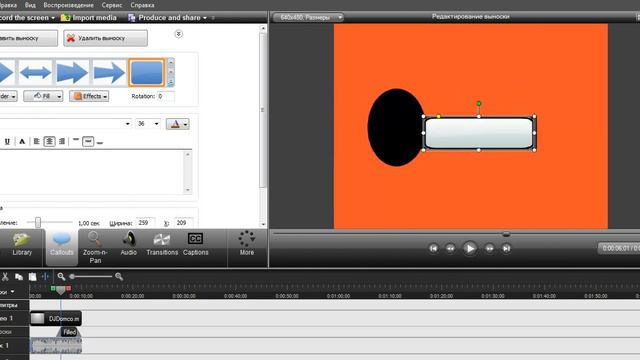Click the Удалить выноску button
The width and height of the screenshot is (640, 360).
point(105,38)
